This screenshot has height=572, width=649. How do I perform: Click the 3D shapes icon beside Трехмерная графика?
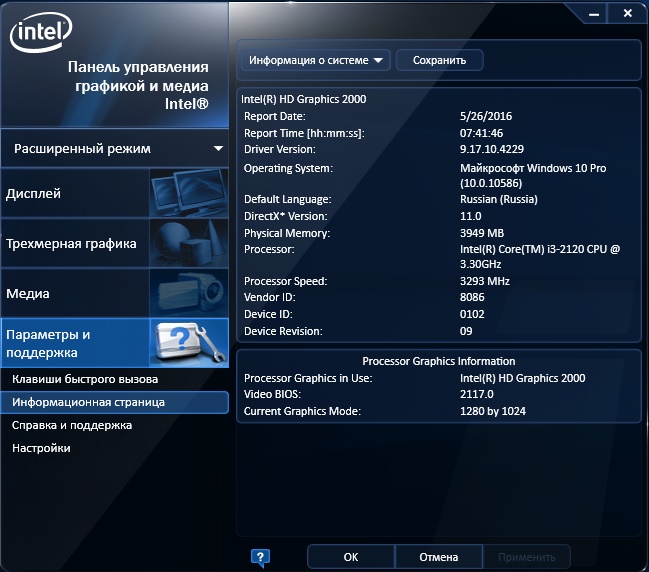coord(189,243)
